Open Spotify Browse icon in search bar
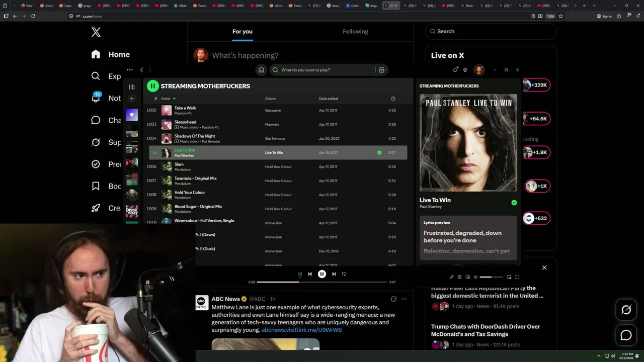644x362 pixels. 381,70
